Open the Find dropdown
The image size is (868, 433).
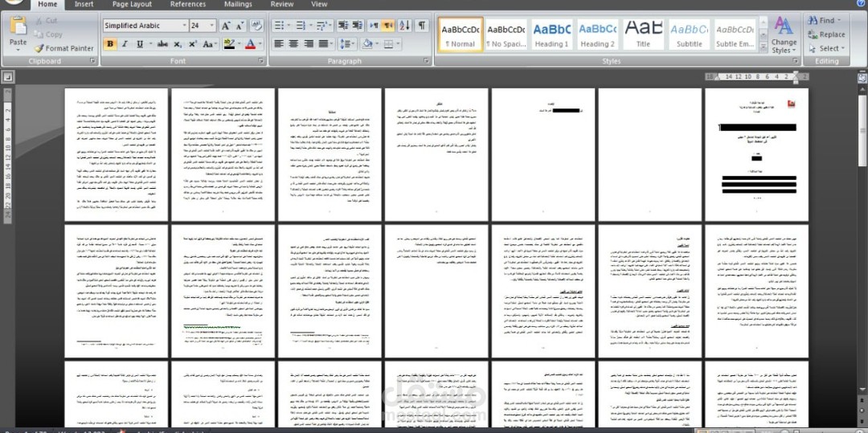(x=839, y=20)
